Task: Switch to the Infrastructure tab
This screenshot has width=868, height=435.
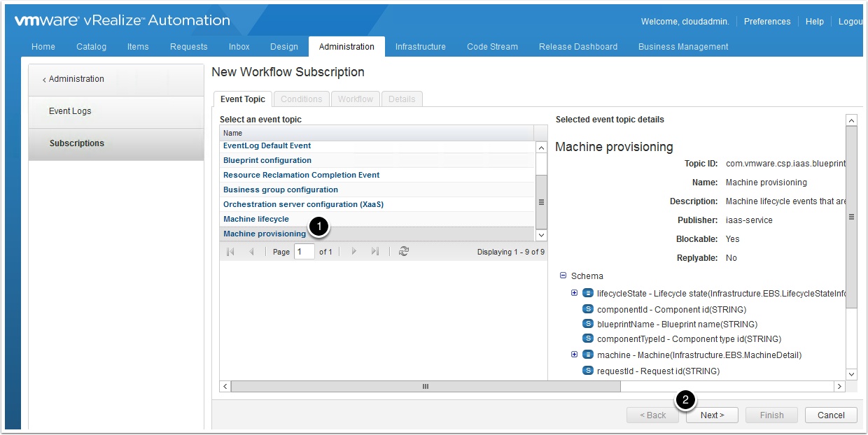Action: coord(421,47)
